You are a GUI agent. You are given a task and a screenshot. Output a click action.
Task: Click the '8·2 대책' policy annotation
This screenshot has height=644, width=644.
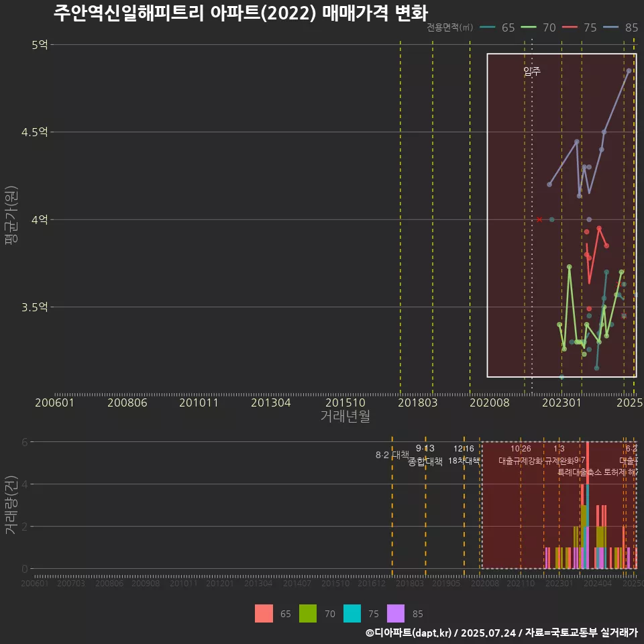[392, 455]
